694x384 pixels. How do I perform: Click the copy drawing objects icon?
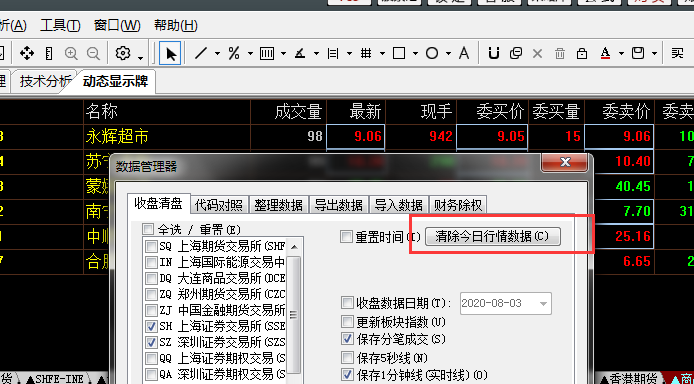click(516, 54)
